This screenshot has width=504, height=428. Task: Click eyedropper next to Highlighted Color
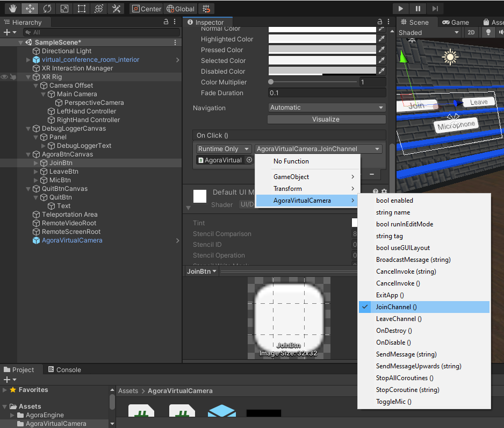[x=381, y=39]
